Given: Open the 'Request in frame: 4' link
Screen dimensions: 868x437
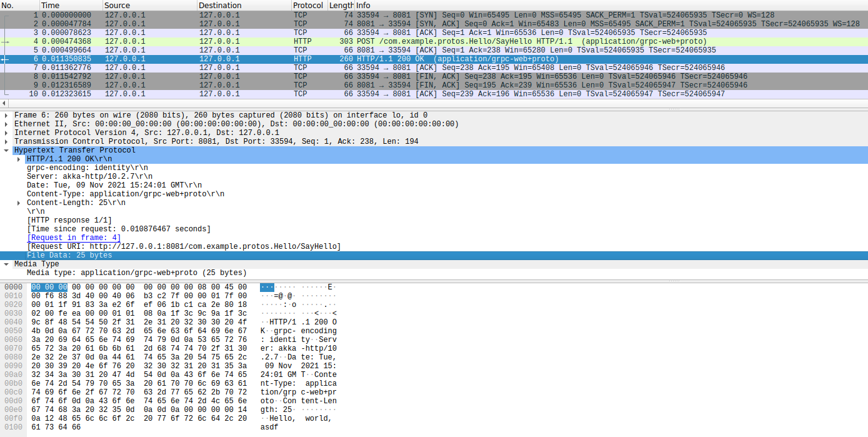Looking at the screenshot, I should [x=74, y=238].
